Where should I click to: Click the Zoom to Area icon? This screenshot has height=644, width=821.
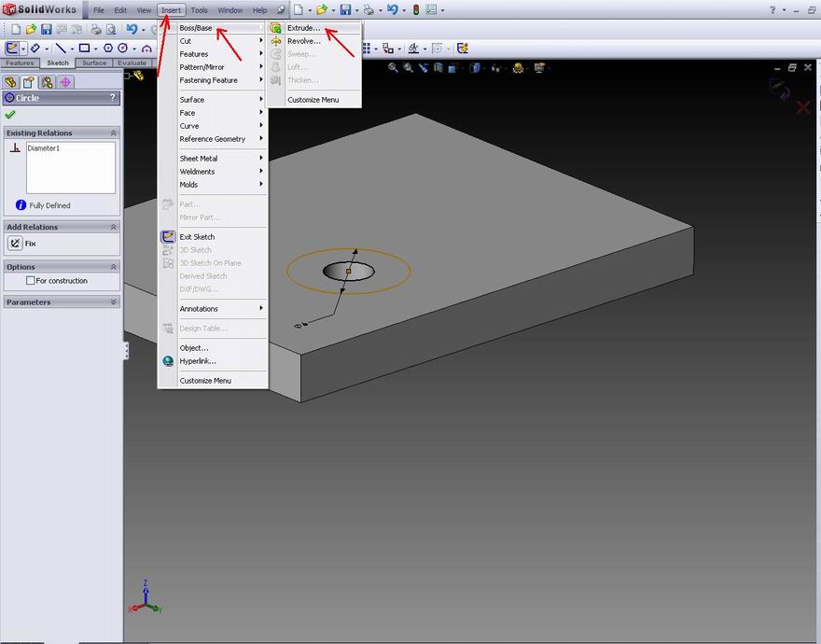point(408,68)
